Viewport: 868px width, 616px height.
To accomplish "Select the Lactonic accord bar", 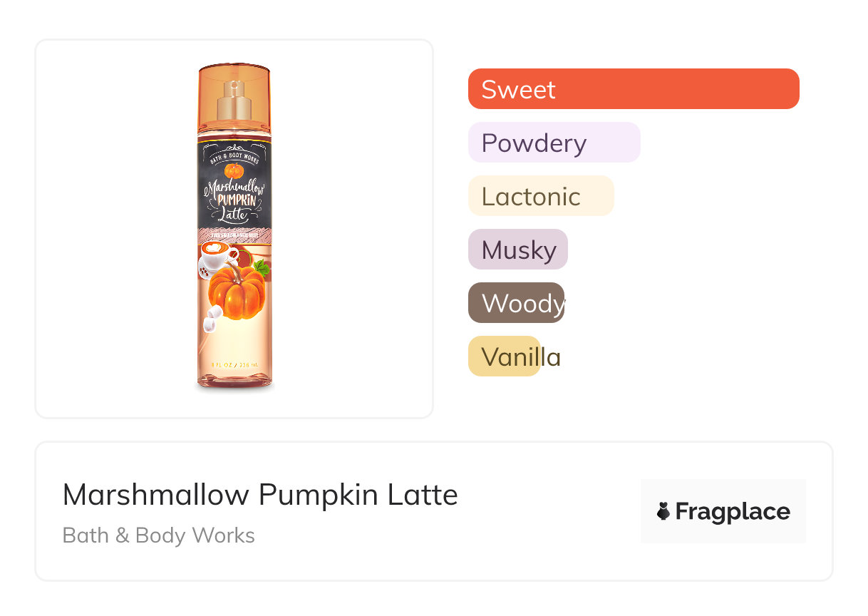I will 540,196.
